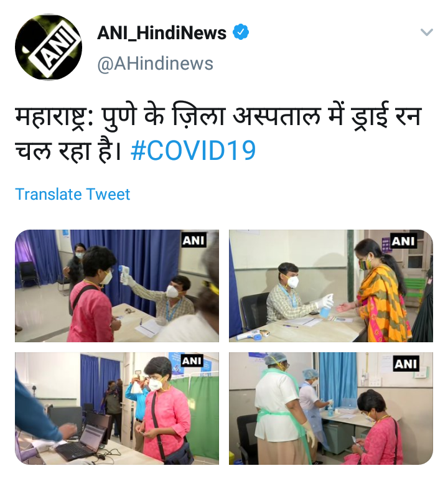
Task: Click Translate Tweet
Action: pos(73,194)
